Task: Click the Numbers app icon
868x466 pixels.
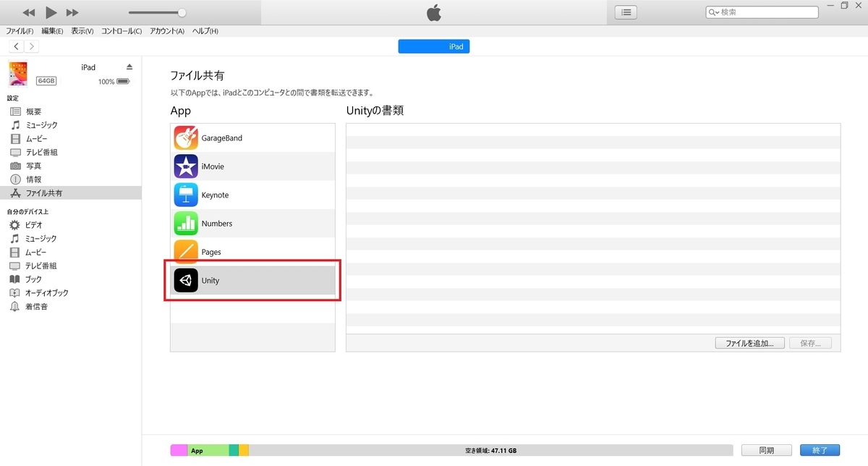Action: pyautogui.click(x=186, y=224)
